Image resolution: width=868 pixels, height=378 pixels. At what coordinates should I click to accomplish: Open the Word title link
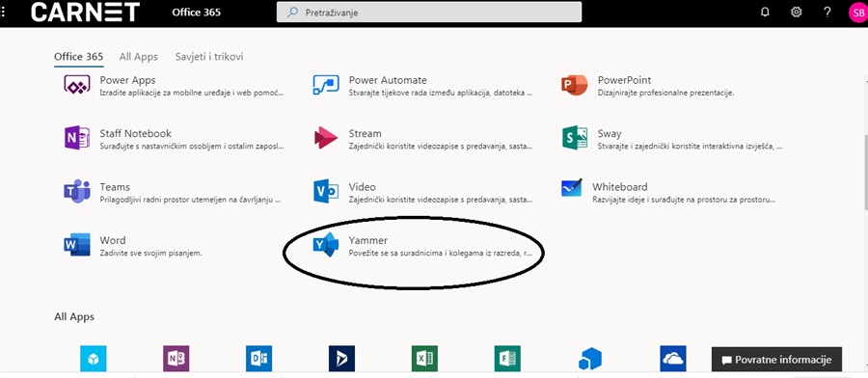coord(113,240)
